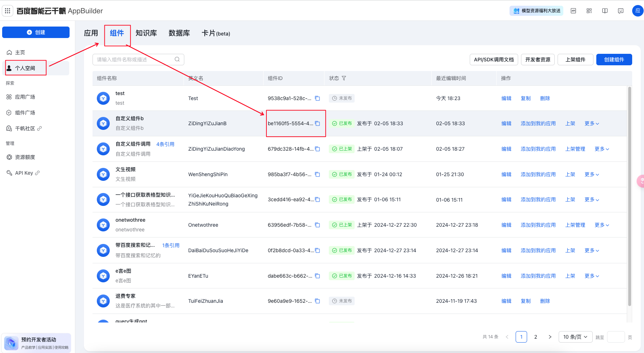The height and width of the screenshot is (353, 644).
Task: Click the 上架组件 button
Action: click(x=575, y=60)
